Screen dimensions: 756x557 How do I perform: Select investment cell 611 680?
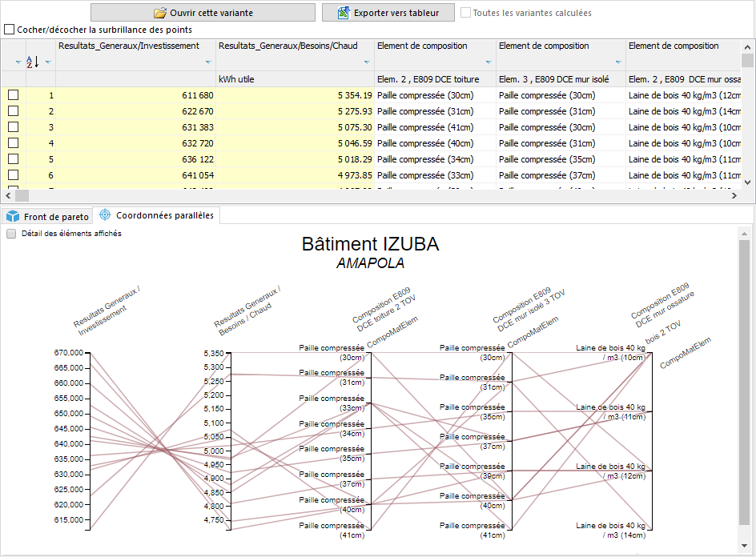pos(135,95)
